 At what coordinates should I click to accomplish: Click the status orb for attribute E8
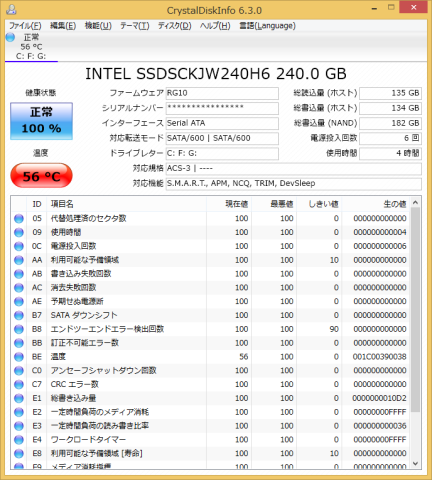click(19, 454)
